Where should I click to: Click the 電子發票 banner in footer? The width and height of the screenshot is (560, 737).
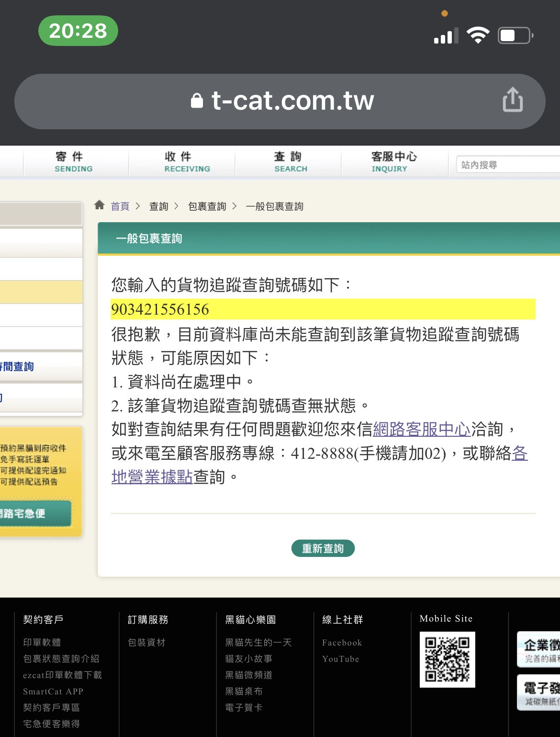point(538,692)
